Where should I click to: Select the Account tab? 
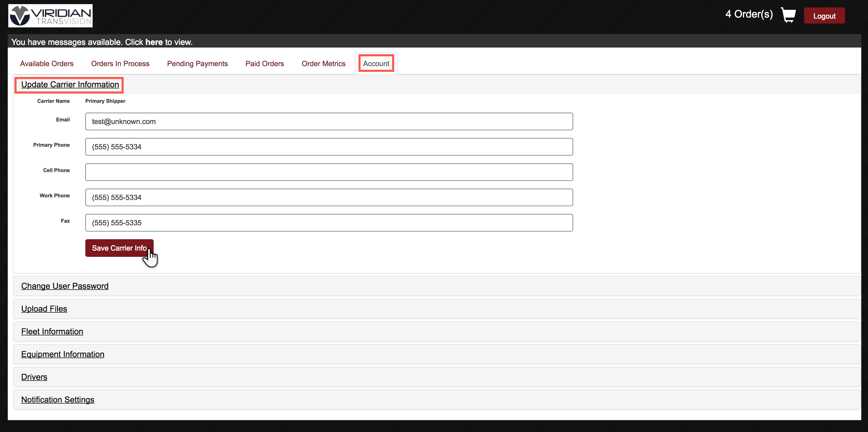coord(376,64)
